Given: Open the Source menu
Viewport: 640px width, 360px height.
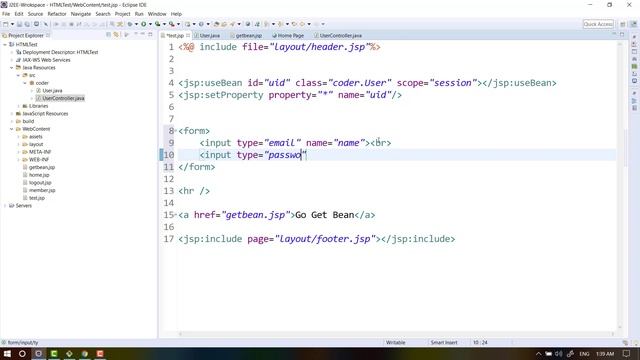Looking at the screenshot, I should point(35,14).
